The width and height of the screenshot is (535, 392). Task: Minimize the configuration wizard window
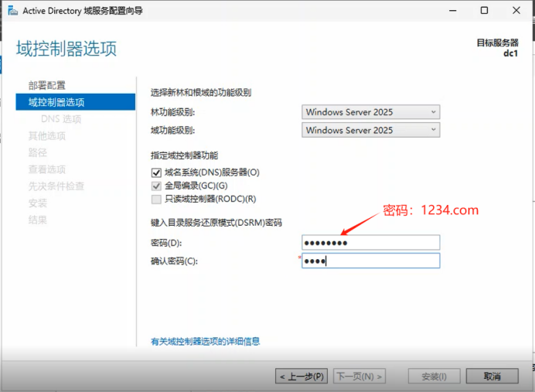coord(453,11)
